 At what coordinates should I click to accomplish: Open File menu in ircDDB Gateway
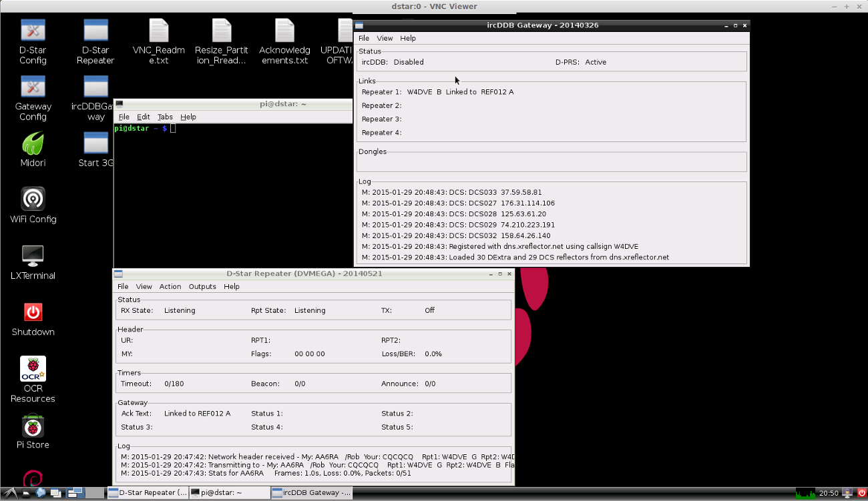pyautogui.click(x=364, y=38)
